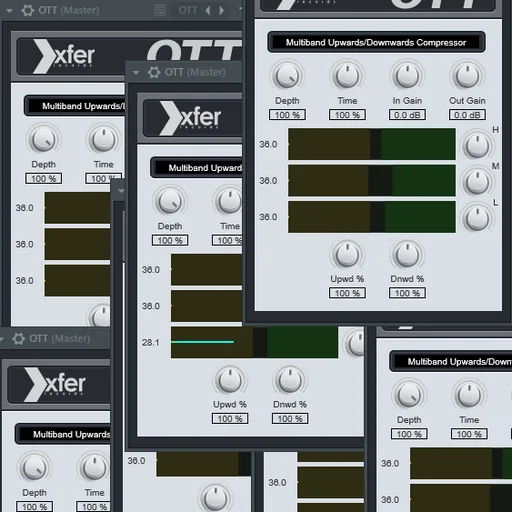The image size is (512, 512).
Task: Click the band meter labeled 28.1
Action: (x=254, y=342)
